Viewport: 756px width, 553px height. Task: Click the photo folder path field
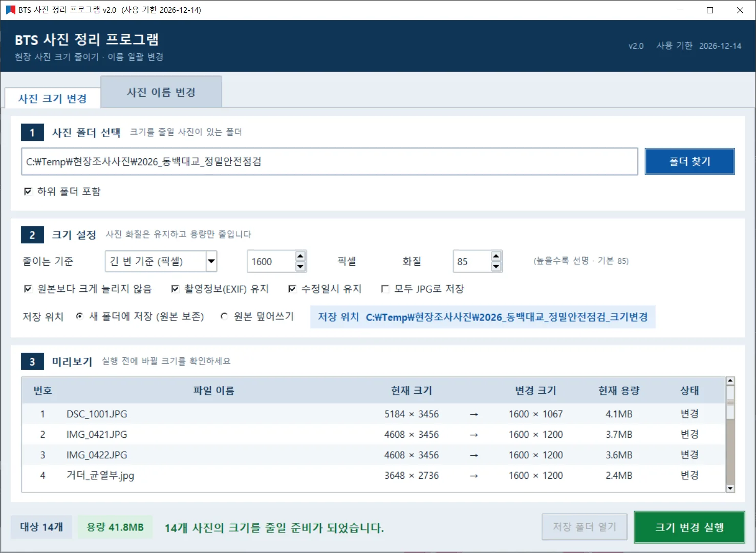[x=330, y=161]
